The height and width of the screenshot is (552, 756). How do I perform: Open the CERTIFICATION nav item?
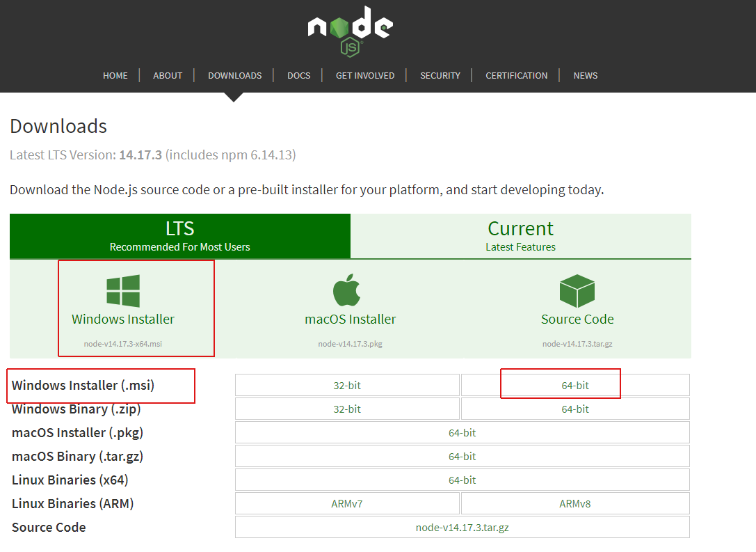pyautogui.click(x=516, y=76)
